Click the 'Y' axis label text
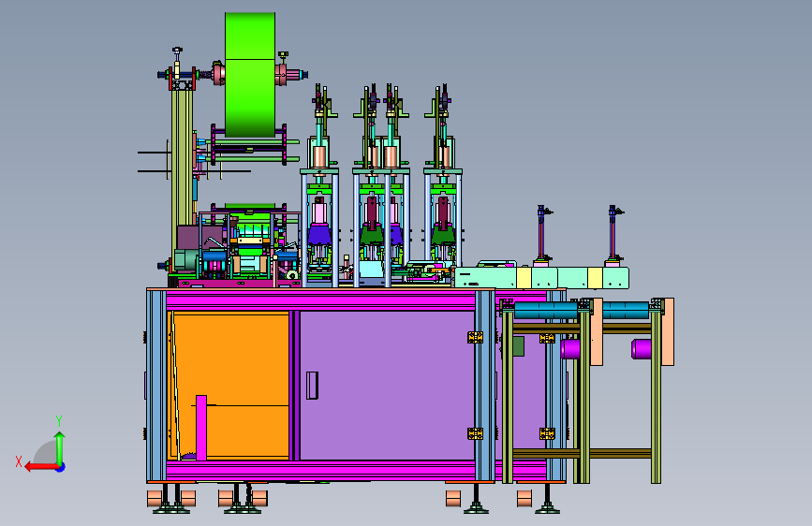 (59, 421)
